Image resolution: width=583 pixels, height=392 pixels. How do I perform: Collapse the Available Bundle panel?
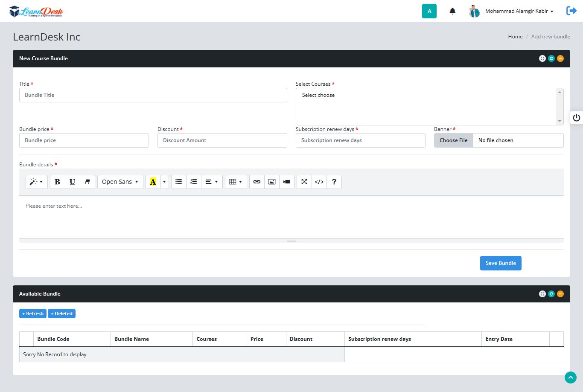(560, 294)
